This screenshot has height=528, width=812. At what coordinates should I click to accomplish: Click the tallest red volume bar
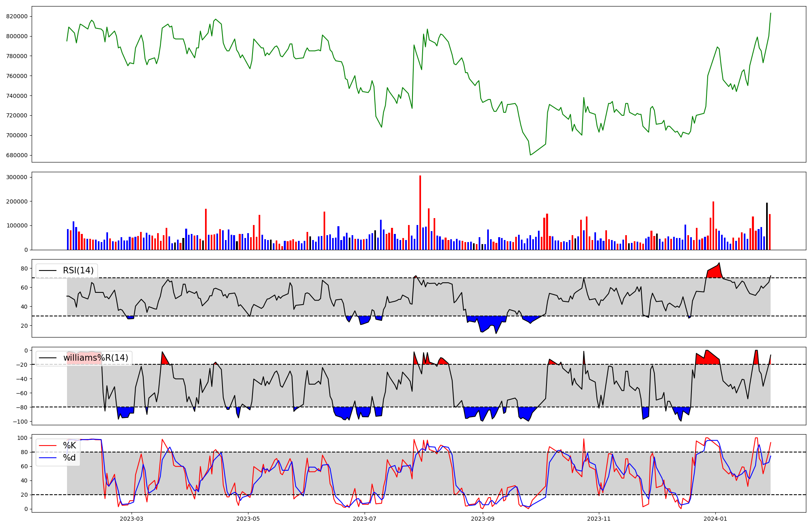pyautogui.click(x=420, y=211)
